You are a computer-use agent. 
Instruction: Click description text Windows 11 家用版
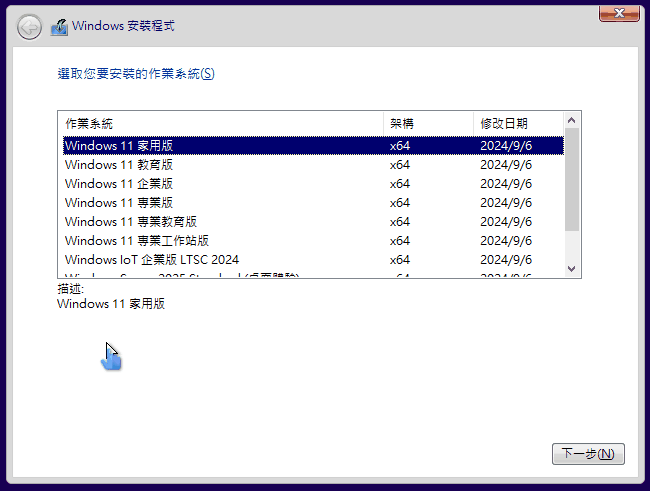tap(111, 304)
